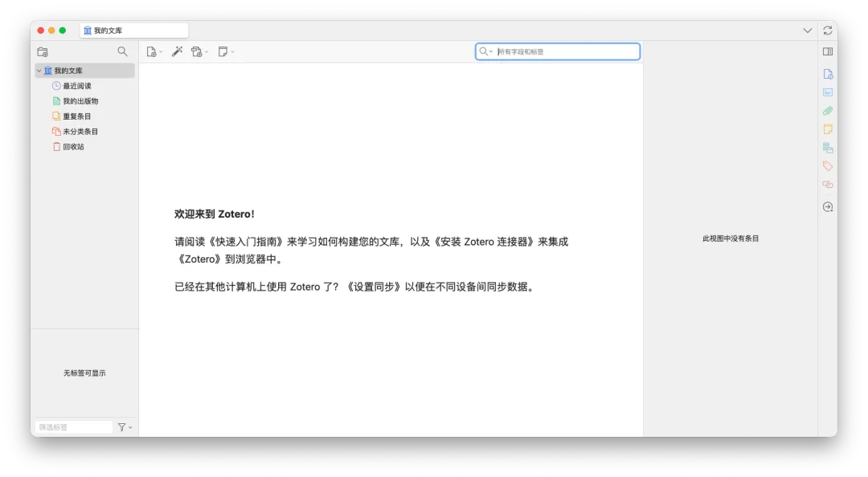868x477 pixels.
Task: Click the New Item document icon
Action: [x=151, y=52]
